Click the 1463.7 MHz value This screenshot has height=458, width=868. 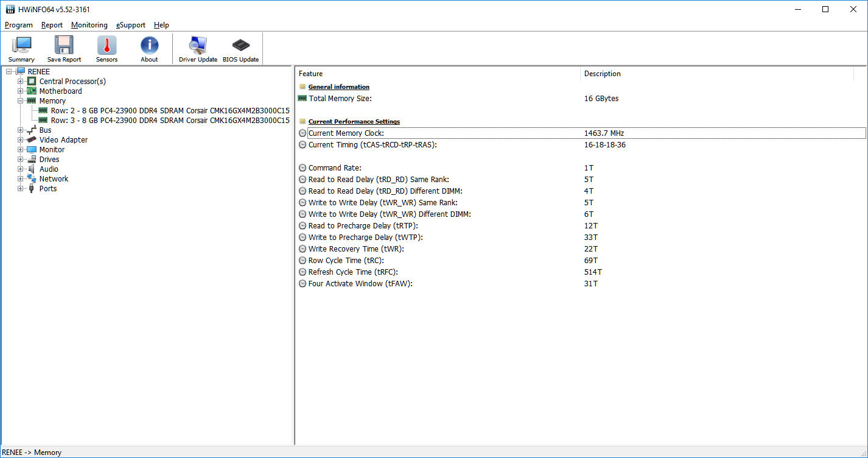click(x=604, y=133)
